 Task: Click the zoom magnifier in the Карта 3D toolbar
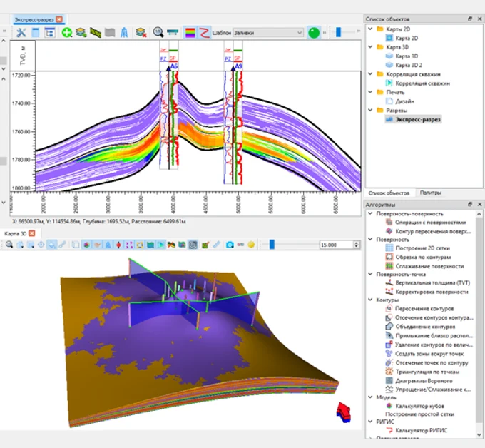coord(9,245)
